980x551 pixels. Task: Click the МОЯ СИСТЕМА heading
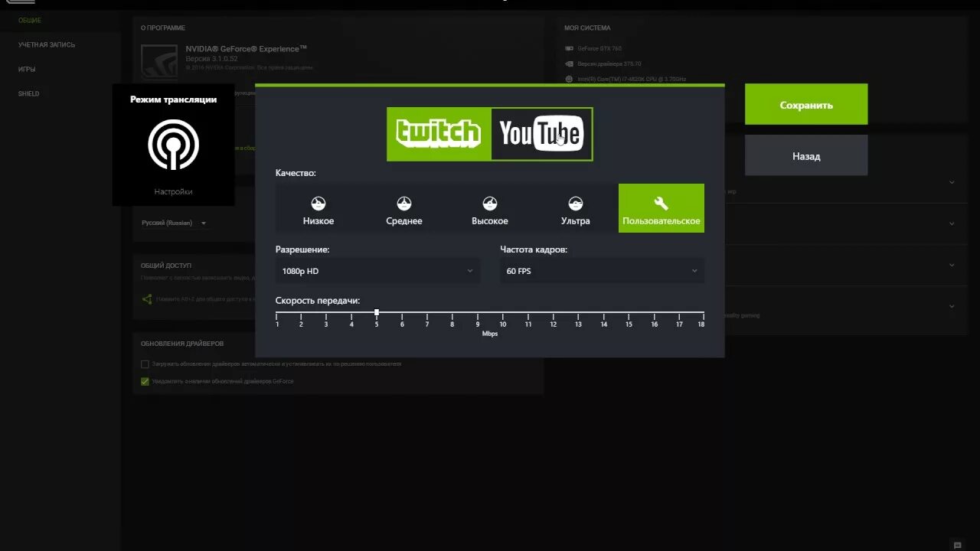click(587, 28)
